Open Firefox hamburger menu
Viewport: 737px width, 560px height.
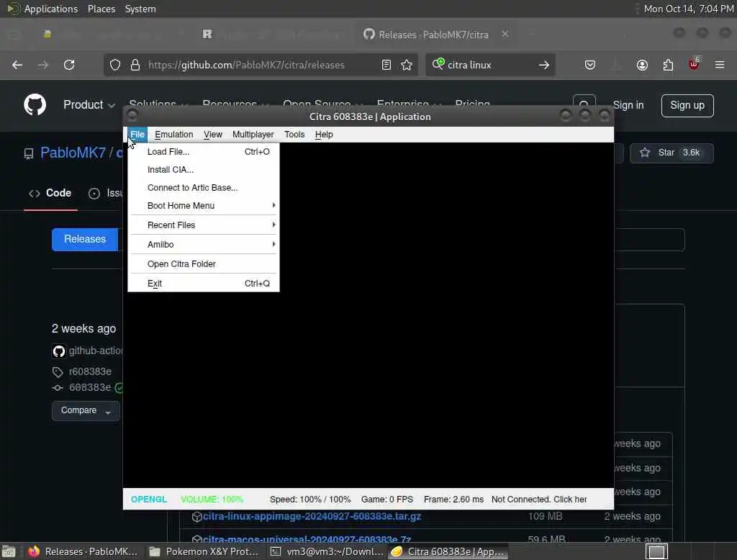point(720,64)
